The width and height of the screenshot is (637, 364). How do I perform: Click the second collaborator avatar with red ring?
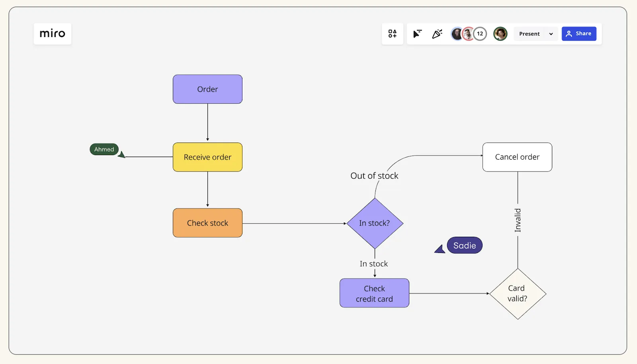pyautogui.click(x=468, y=34)
